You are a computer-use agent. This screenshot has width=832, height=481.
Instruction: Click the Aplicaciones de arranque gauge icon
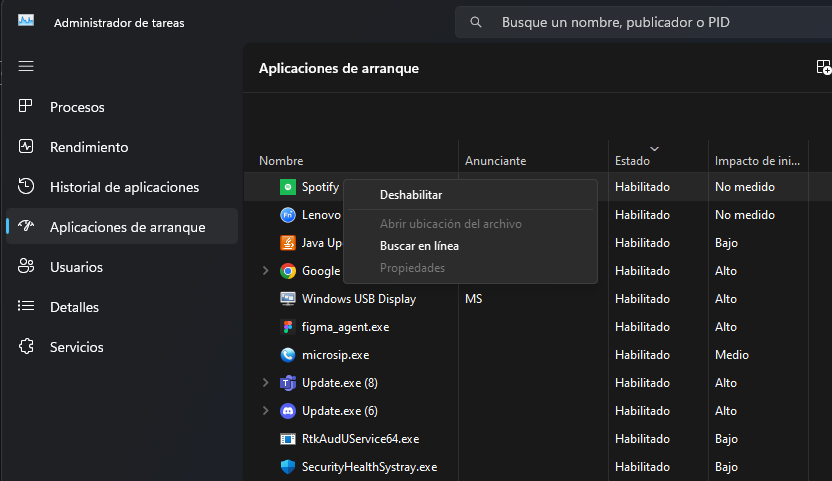[25, 226]
